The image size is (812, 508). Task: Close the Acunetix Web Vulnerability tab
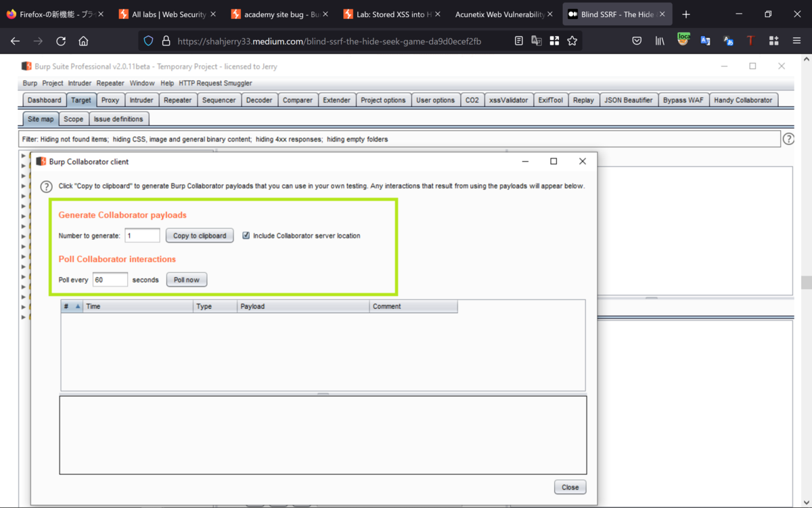(x=549, y=14)
